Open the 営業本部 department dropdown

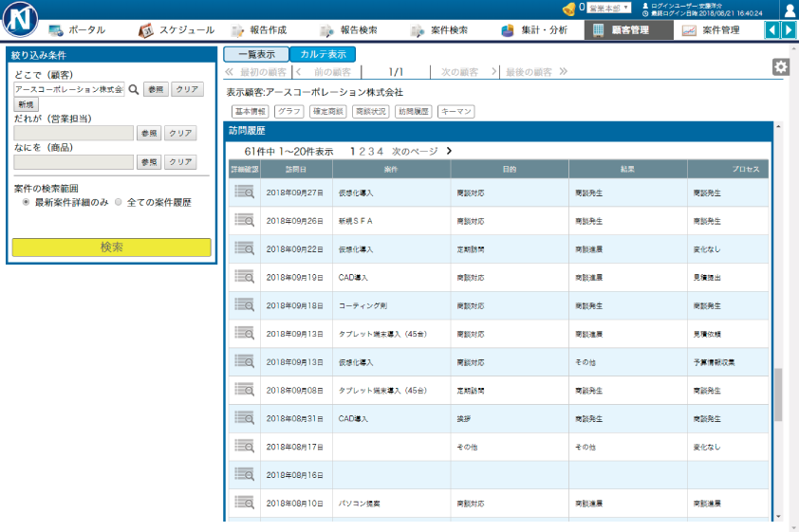pyautogui.click(x=609, y=9)
